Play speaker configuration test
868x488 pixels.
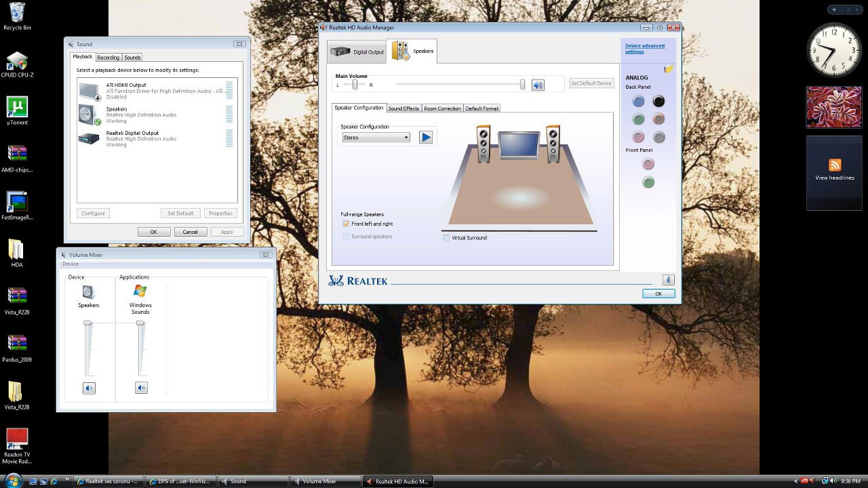pyautogui.click(x=426, y=138)
